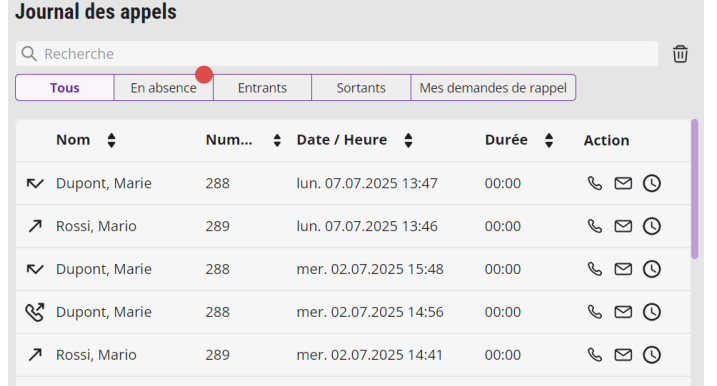Open clock icon for the 15:48 Dupont call
This screenshot has width=717, height=386.
click(x=652, y=269)
